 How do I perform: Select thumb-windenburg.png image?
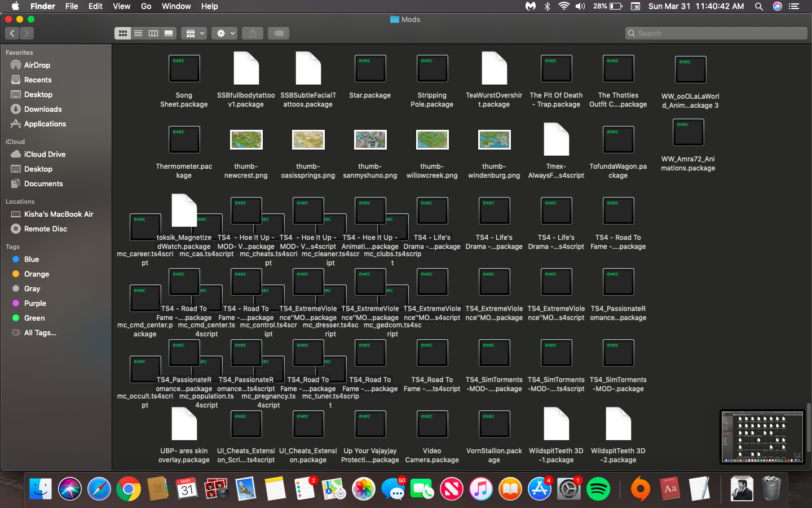click(x=494, y=140)
